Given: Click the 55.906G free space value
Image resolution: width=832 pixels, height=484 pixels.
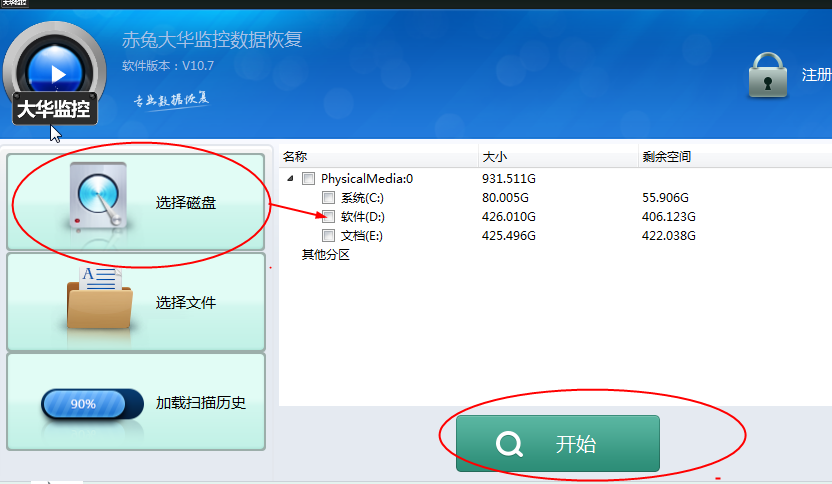Looking at the screenshot, I should 665,197.
